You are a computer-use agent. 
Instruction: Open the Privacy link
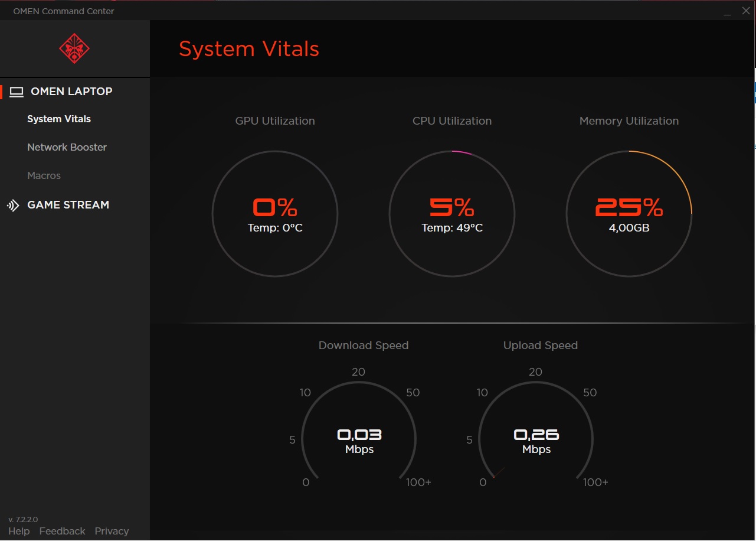pyautogui.click(x=112, y=531)
